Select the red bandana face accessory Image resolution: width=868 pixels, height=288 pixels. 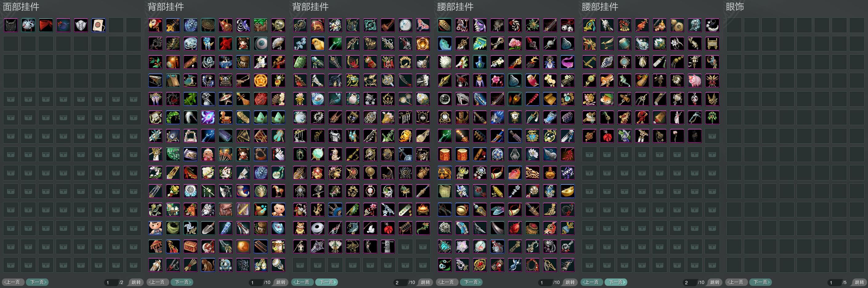pyautogui.click(x=46, y=25)
